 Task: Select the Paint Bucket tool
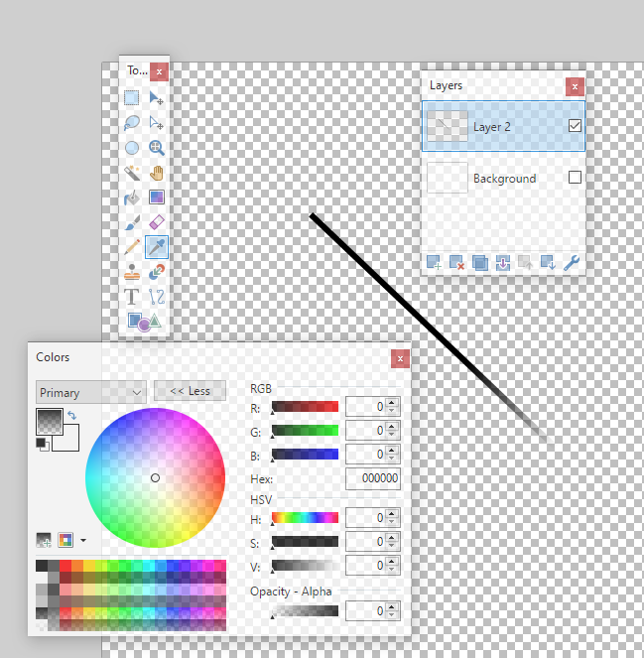131,197
